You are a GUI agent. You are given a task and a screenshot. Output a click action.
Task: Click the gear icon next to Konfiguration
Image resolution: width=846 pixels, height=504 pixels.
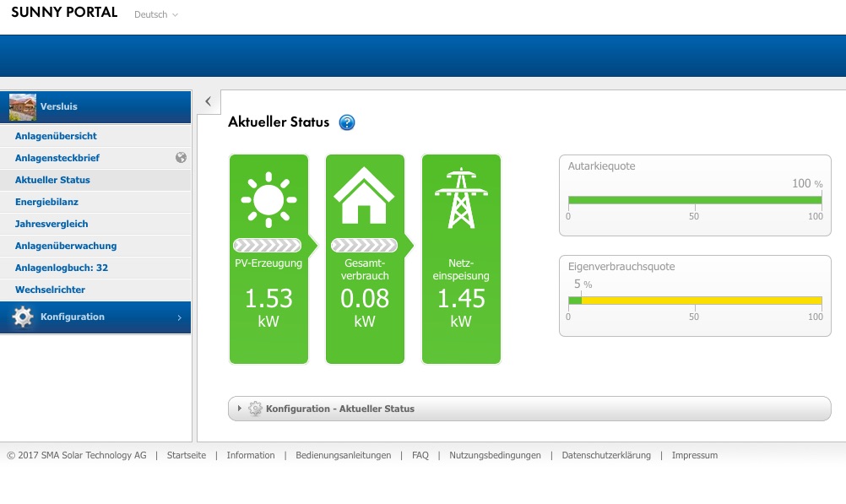(x=23, y=317)
